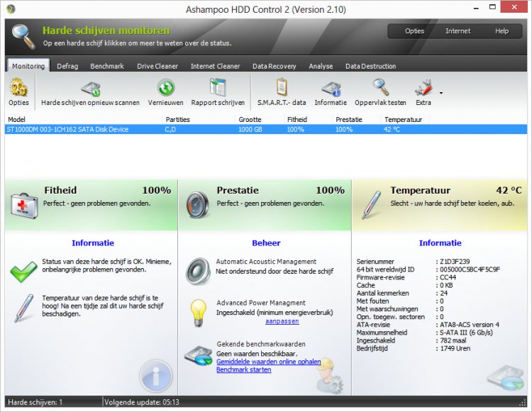Image resolution: width=532 pixels, height=412 pixels.
Task: Open the Help button in header
Action: tap(501, 31)
